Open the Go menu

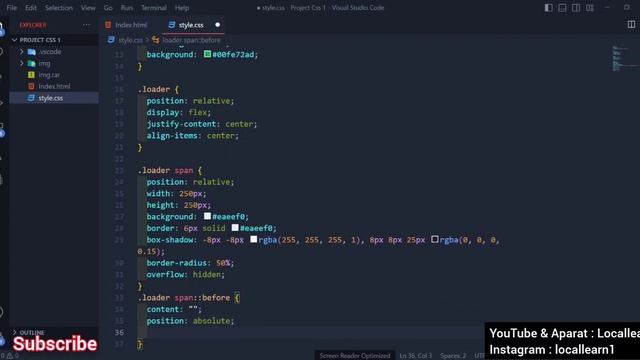108,8
